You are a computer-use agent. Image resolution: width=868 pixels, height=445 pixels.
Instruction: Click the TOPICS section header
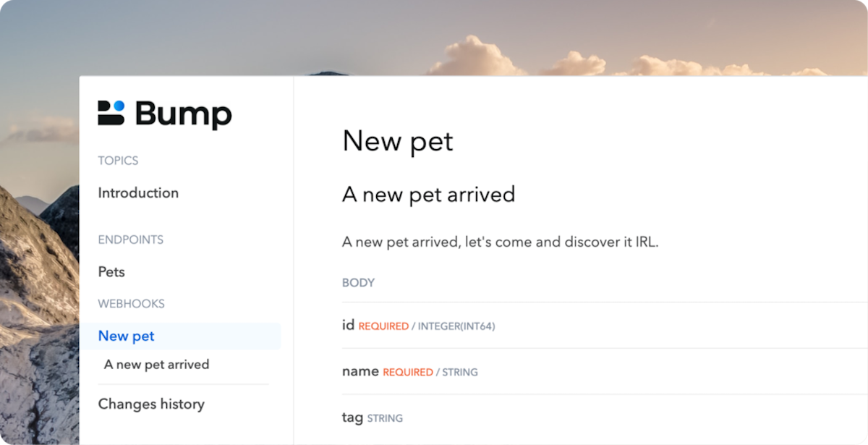coord(118,160)
